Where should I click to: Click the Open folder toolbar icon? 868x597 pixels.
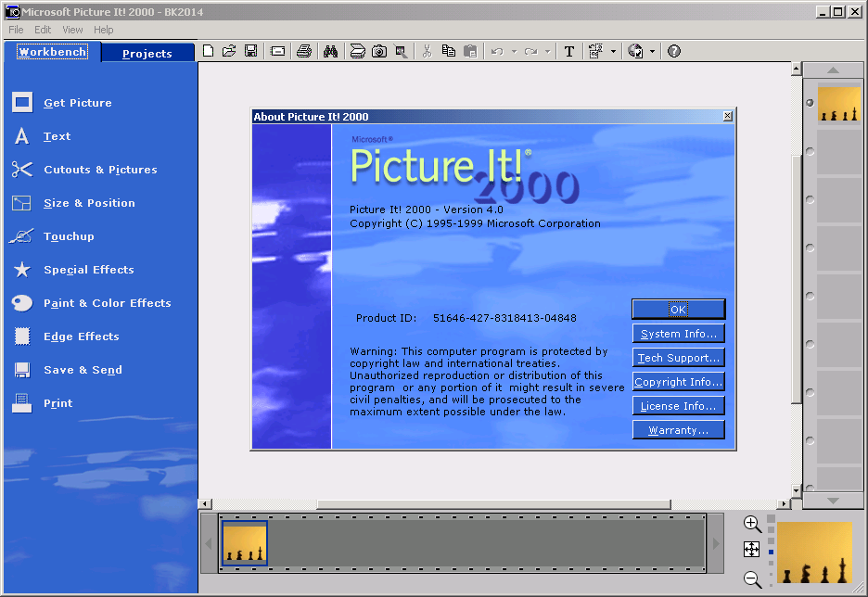[229, 52]
